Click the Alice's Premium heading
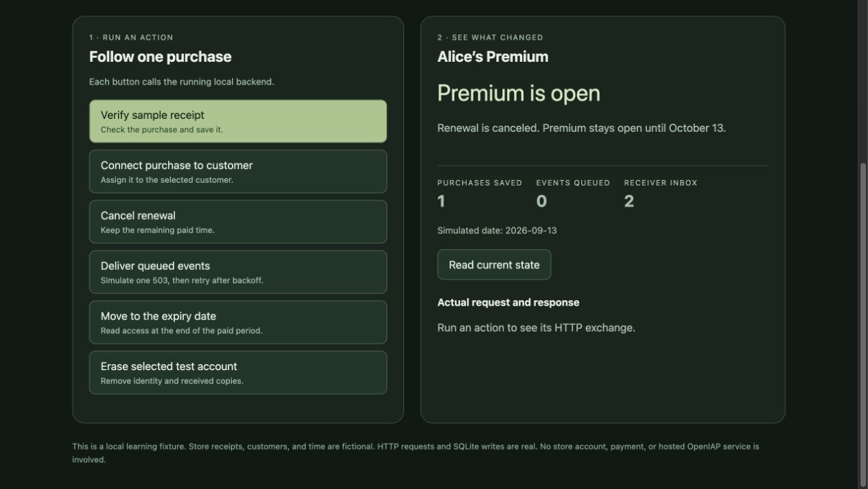The image size is (868, 489). coord(493,57)
